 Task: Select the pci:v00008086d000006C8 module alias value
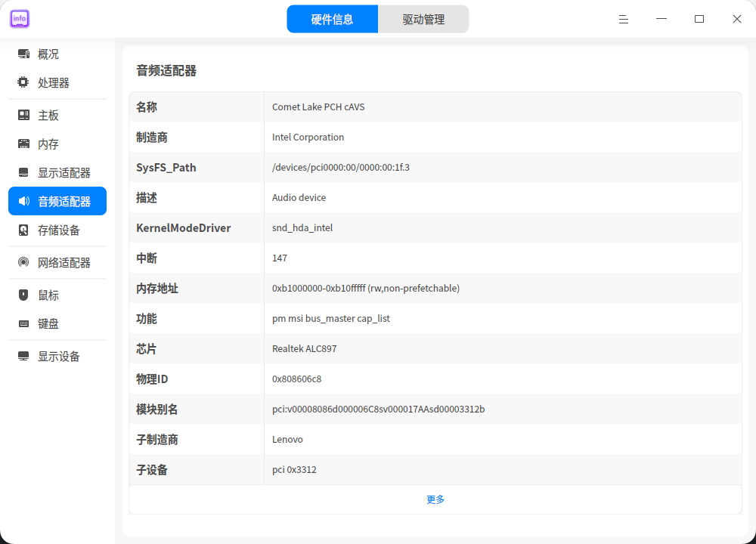pyautogui.click(x=378, y=409)
